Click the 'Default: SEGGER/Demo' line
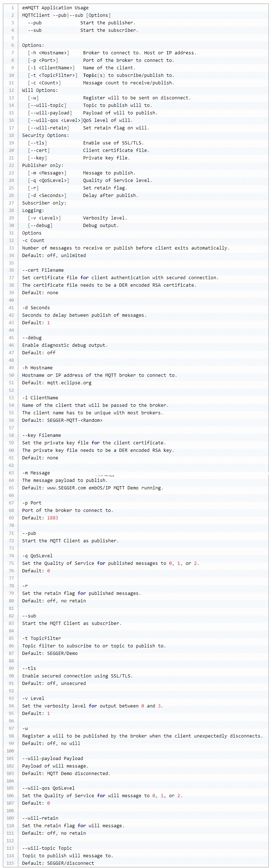Viewport: 272px width, 868px height. [x=50, y=653]
